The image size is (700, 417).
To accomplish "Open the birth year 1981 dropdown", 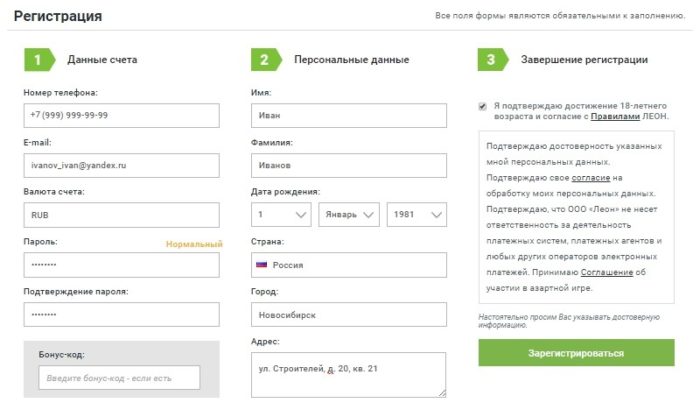I will [415, 215].
